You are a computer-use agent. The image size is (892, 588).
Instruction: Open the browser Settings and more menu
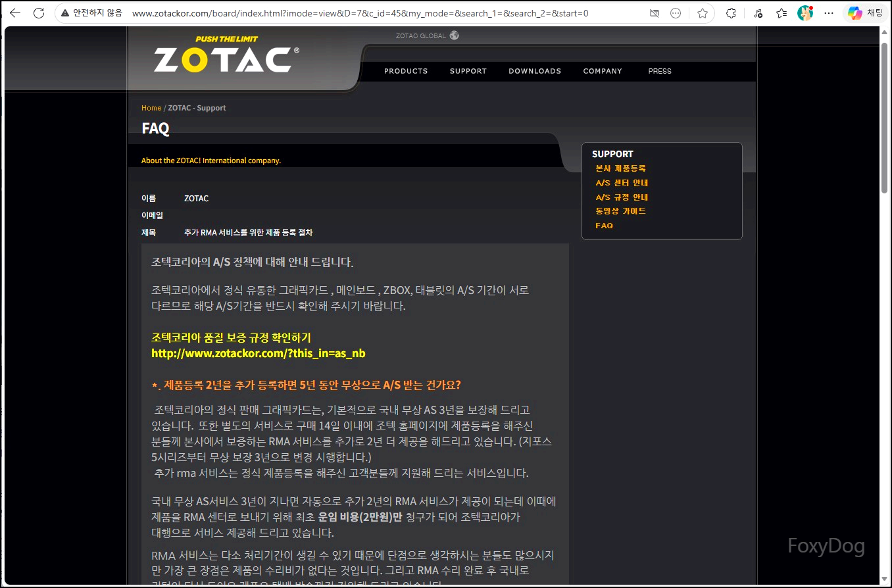(829, 13)
